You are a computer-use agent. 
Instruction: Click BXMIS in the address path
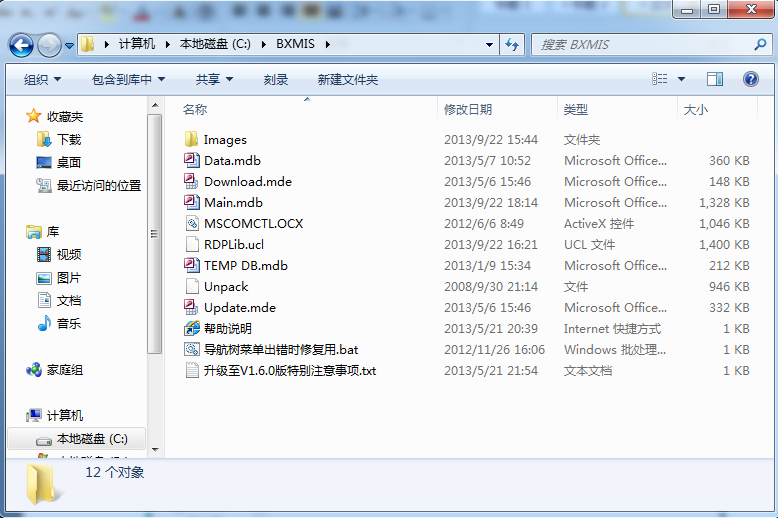[x=295, y=44]
